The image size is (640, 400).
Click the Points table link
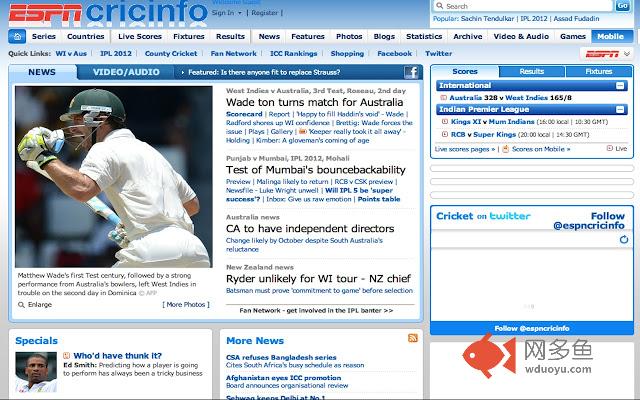point(379,199)
